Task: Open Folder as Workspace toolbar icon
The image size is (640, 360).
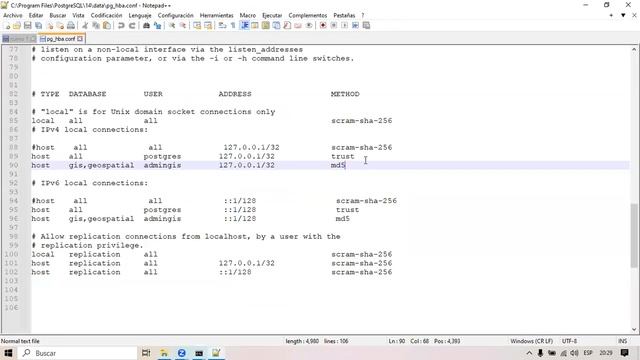Action: point(298,26)
